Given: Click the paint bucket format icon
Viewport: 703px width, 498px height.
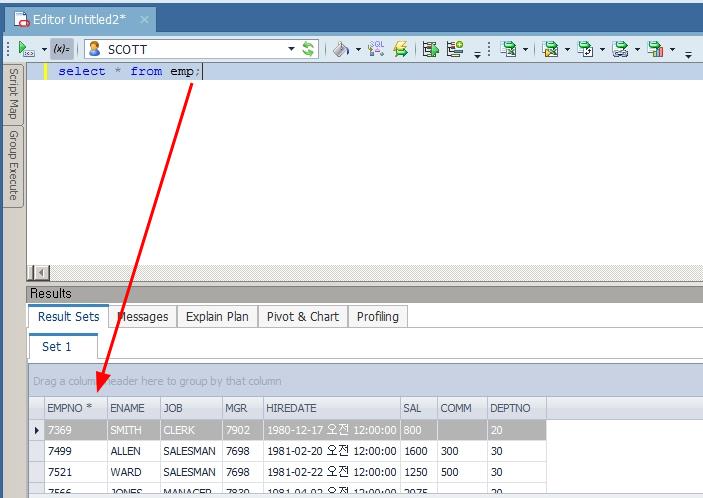Looking at the screenshot, I should point(340,49).
